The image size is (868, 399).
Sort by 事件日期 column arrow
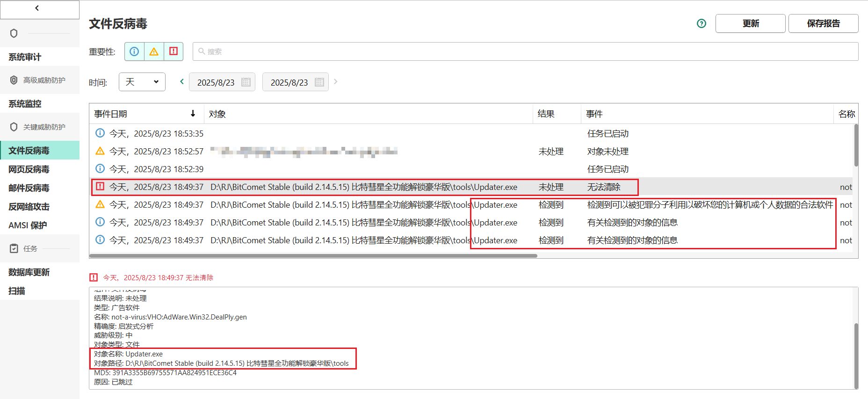point(193,114)
